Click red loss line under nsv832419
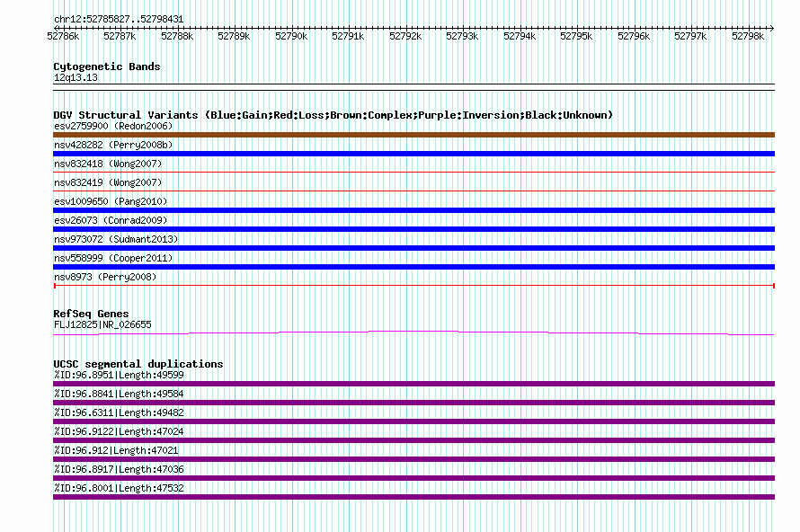Image resolution: width=800 pixels, height=532 pixels. 413,191
